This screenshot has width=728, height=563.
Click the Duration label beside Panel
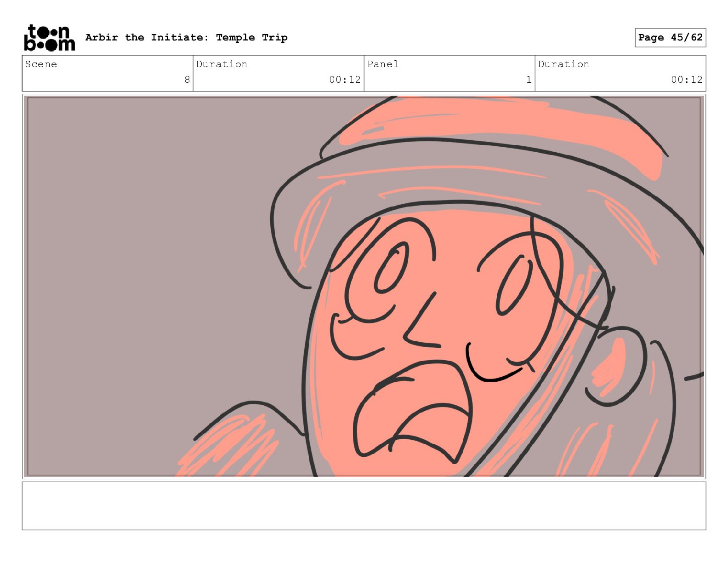pos(563,64)
